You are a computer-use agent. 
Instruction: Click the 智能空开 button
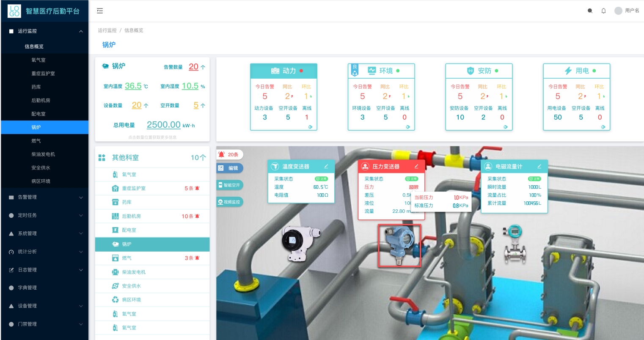pos(230,185)
